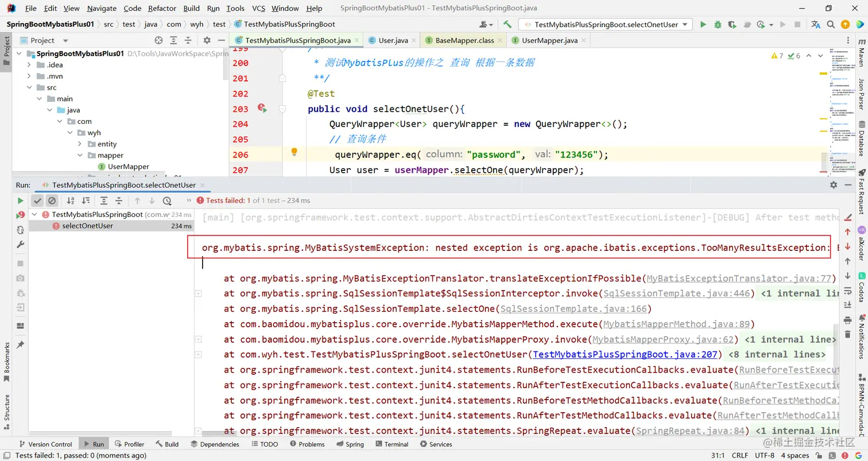Open wrench settings icon in Run panel

coord(20,245)
